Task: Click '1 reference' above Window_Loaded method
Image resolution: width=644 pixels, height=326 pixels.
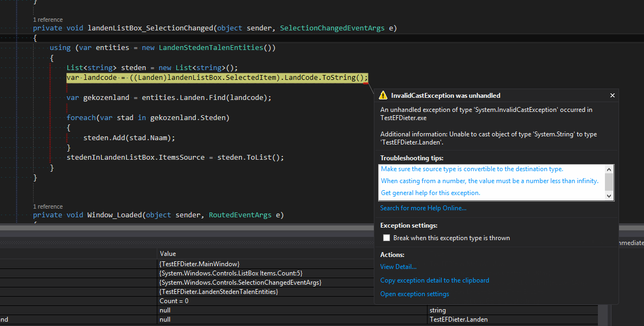Action: point(48,206)
